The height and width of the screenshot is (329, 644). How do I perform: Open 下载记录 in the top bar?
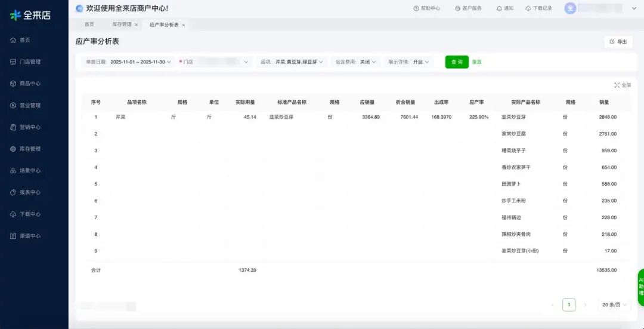click(539, 8)
